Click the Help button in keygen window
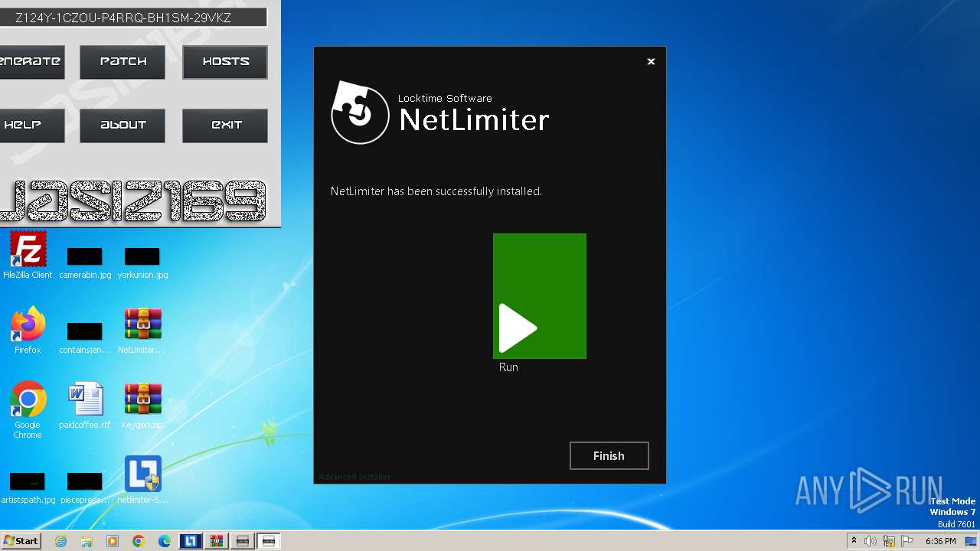Image resolution: width=980 pixels, height=551 pixels. [31, 126]
